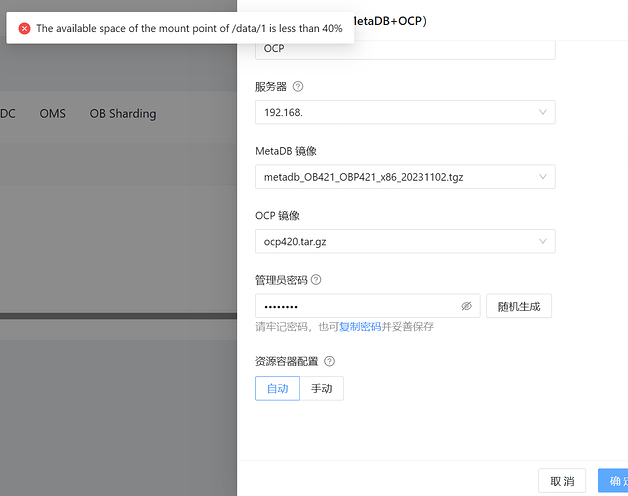Click the OCP name input field
This screenshot has height=496, width=628.
coord(405,50)
